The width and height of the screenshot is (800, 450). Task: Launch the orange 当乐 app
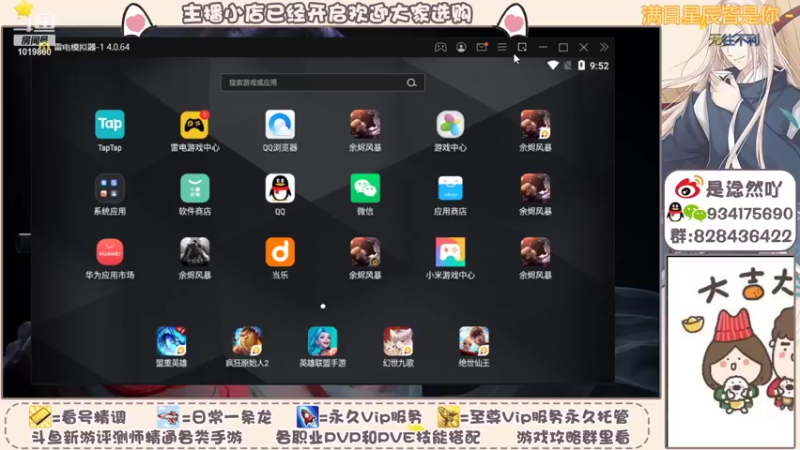click(x=280, y=252)
